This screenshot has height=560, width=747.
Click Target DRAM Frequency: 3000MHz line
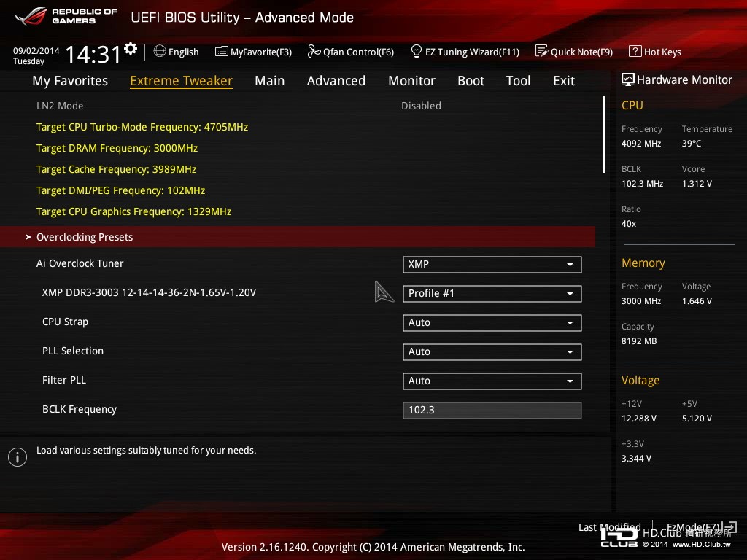click(117, 148)
